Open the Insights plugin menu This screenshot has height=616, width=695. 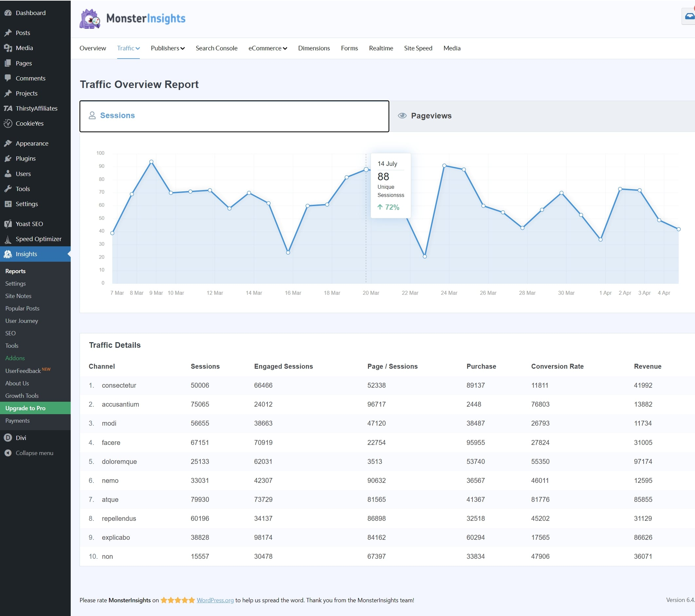tap(26, 254)
